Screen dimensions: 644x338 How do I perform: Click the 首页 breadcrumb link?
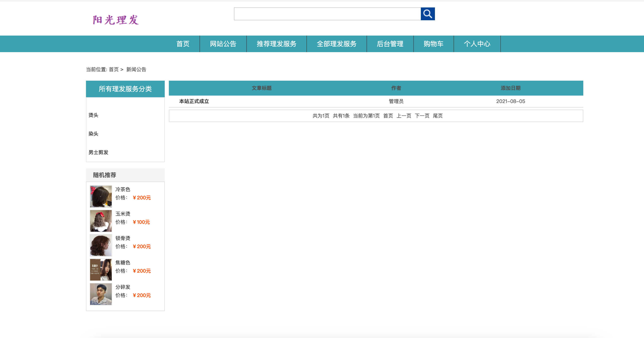(114, 70)
